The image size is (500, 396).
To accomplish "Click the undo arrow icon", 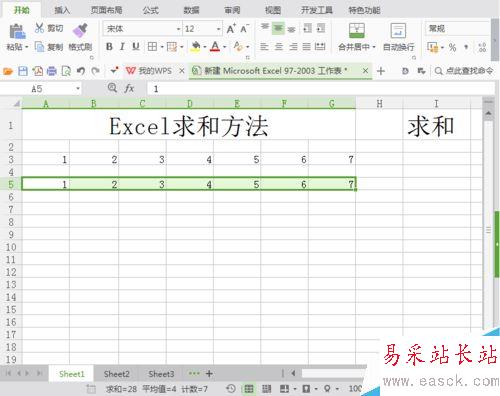I will click(x=81, y=71).
